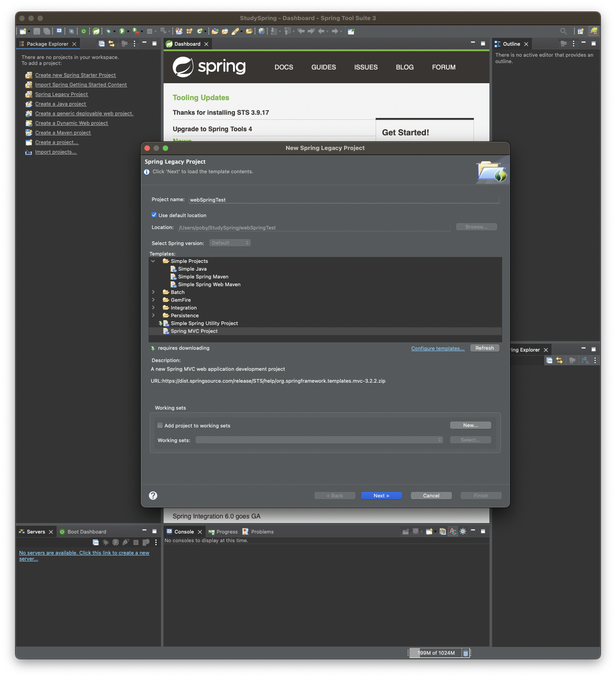Open DOCS in Spring dashboard navigation
The image size is (616, 678).
[284, 67]
